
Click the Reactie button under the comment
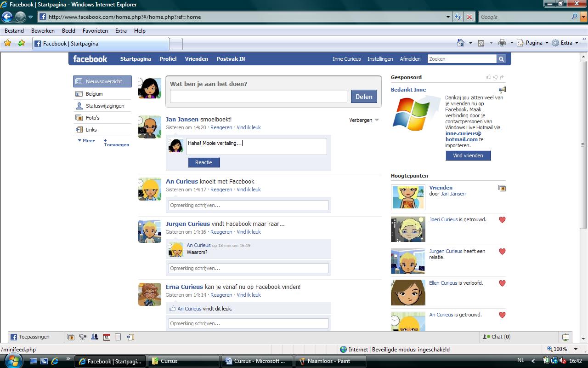[x=204, y=162]
